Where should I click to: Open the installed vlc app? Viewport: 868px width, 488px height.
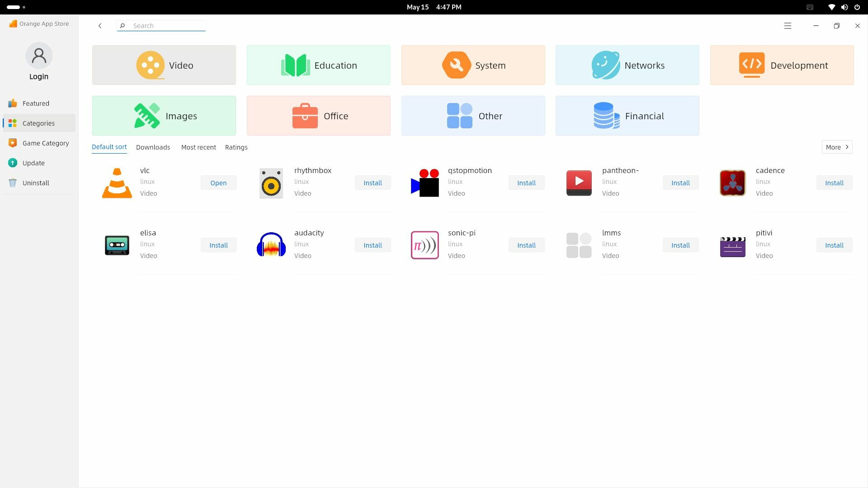coord(218,183)
